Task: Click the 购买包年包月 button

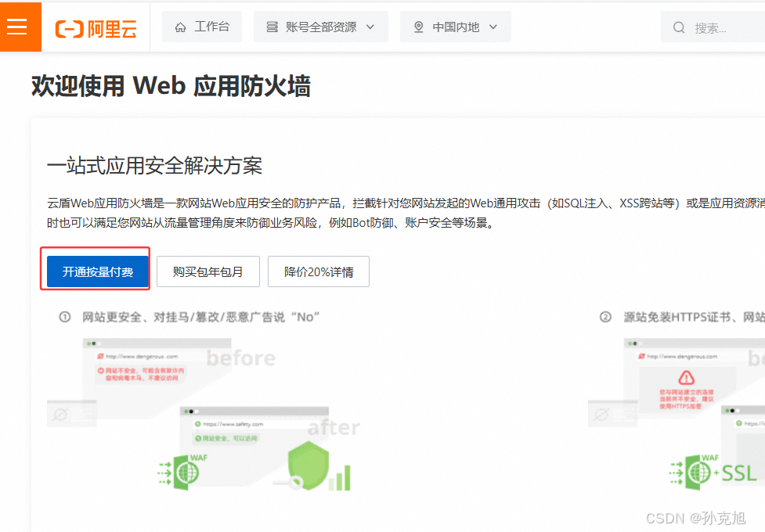Action: (x=207, y=271)
